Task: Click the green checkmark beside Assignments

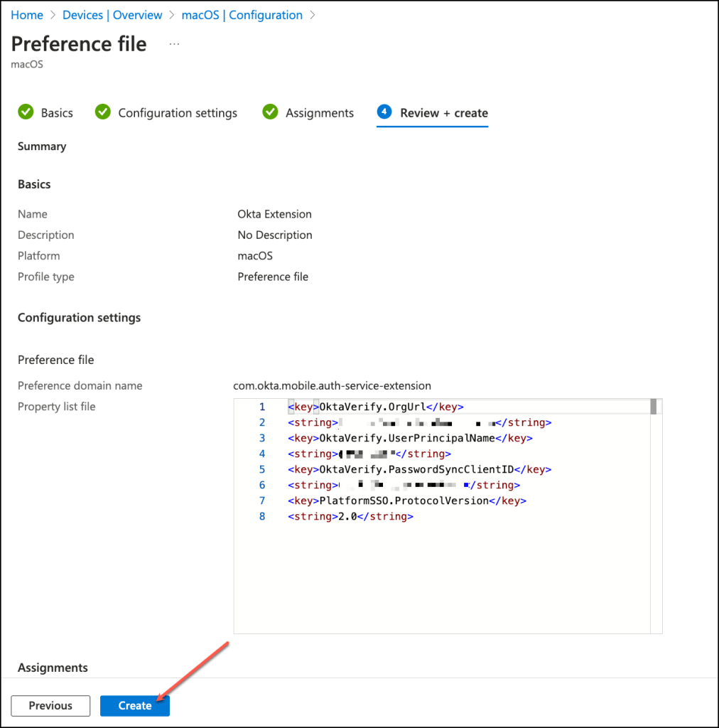Action: [x=270, y=112]
